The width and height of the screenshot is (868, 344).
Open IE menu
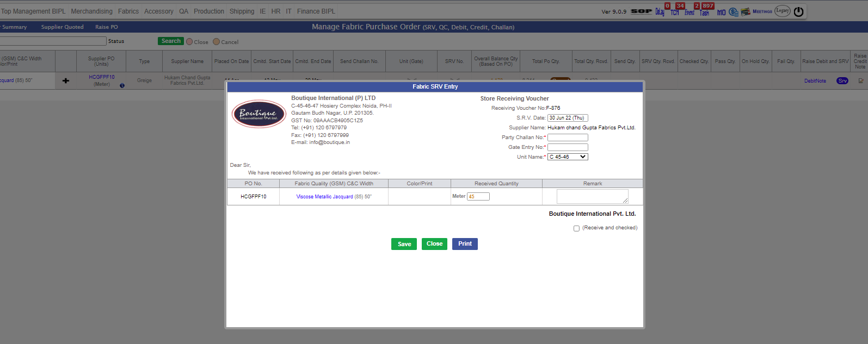click(263, 11)
